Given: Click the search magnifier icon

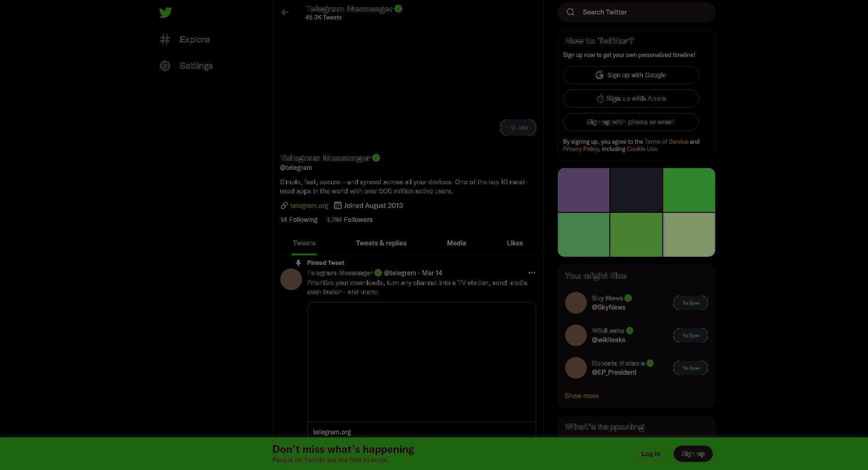Looking at the screenshot, I should (571, 12).
